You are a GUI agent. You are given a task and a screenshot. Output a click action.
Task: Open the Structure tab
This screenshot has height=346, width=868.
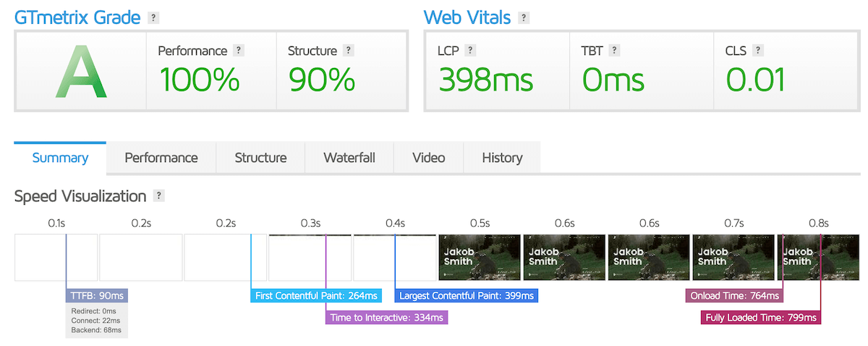(260, 158)
